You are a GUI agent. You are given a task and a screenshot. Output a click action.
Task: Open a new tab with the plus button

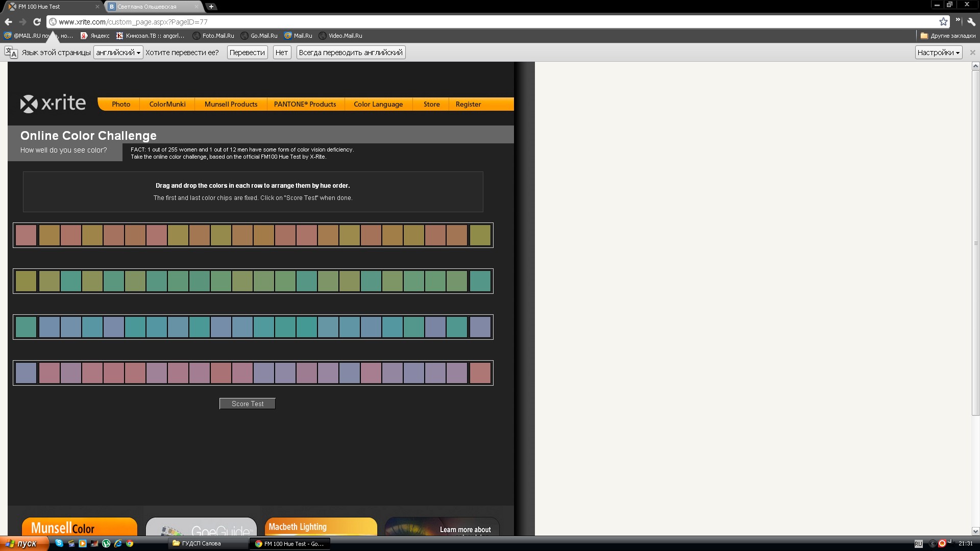click(211, 7)
